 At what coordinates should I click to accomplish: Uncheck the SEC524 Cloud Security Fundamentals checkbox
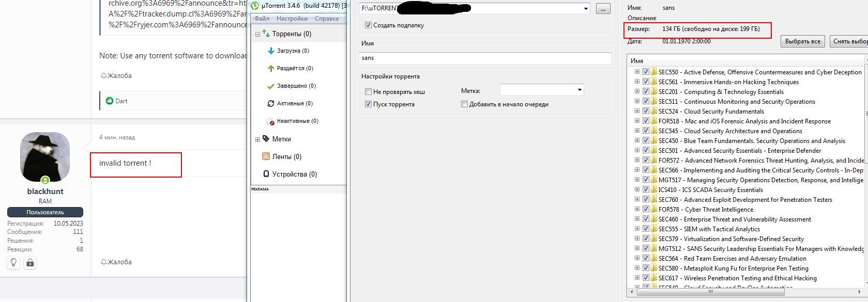coord(646,112)
